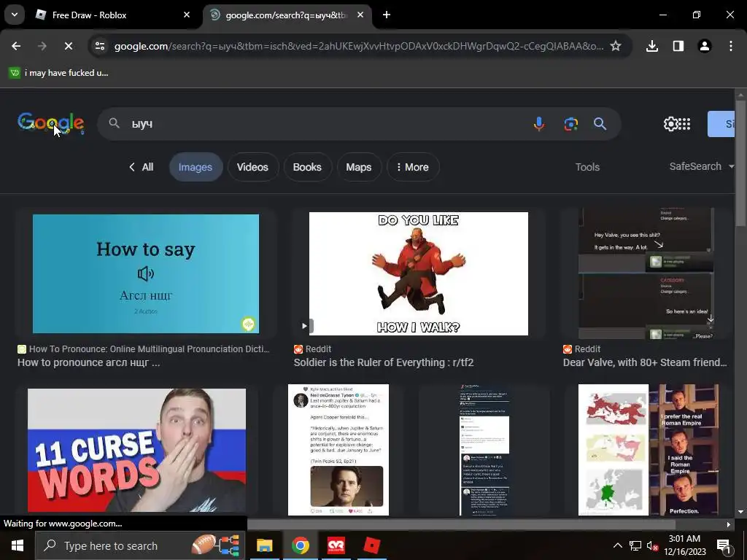Submit search with the magnifier button
Image resolution: width=747 pixels, height=560 pixels.
coord(600,124)
